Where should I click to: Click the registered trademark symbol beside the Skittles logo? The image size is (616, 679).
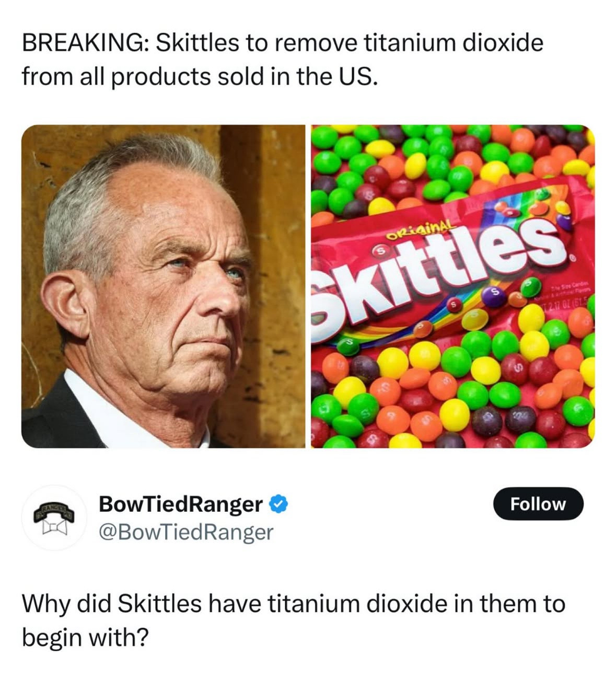click(572, 258)
